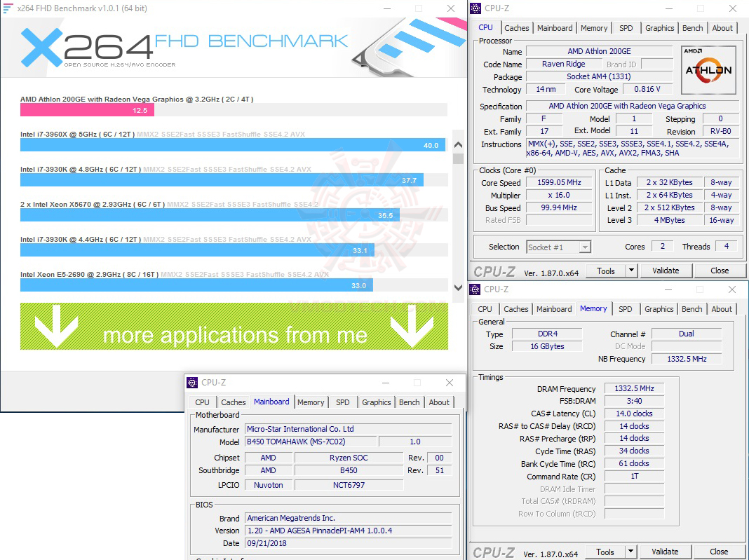Click the CPU-Z app icon in Memory window title

475,289
